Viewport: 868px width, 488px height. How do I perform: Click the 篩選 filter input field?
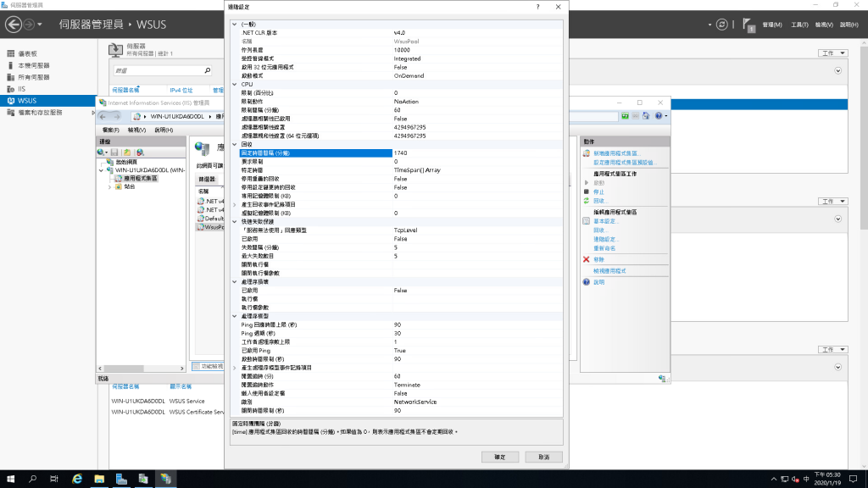pyautogui.click(x=158, y=70)
